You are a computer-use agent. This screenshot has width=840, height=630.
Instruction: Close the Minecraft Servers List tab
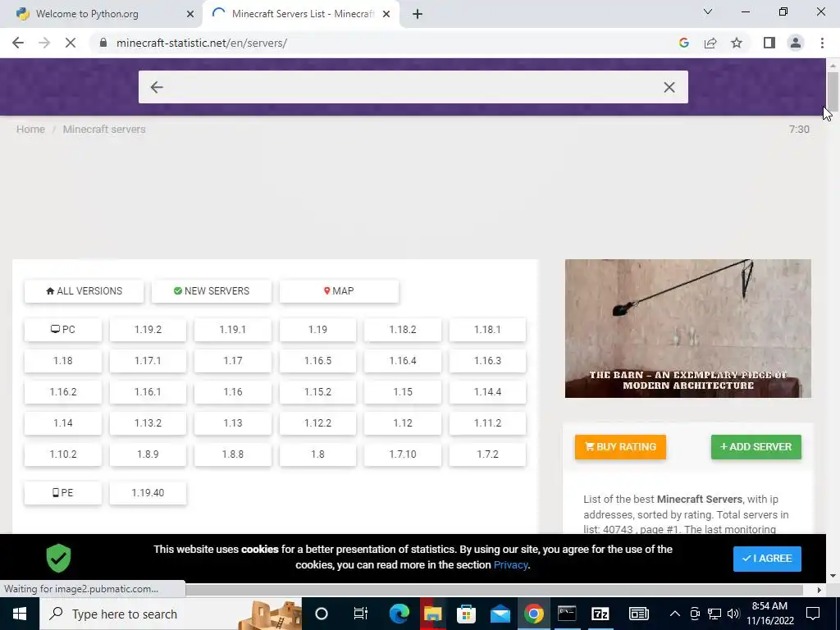tap(386, 15)
